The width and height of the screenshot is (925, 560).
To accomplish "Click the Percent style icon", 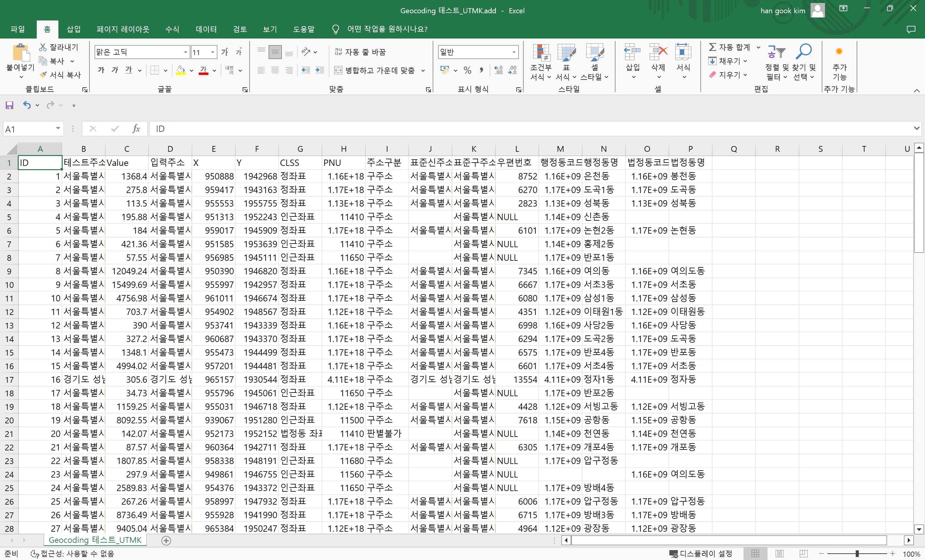I will pos(467,70).
